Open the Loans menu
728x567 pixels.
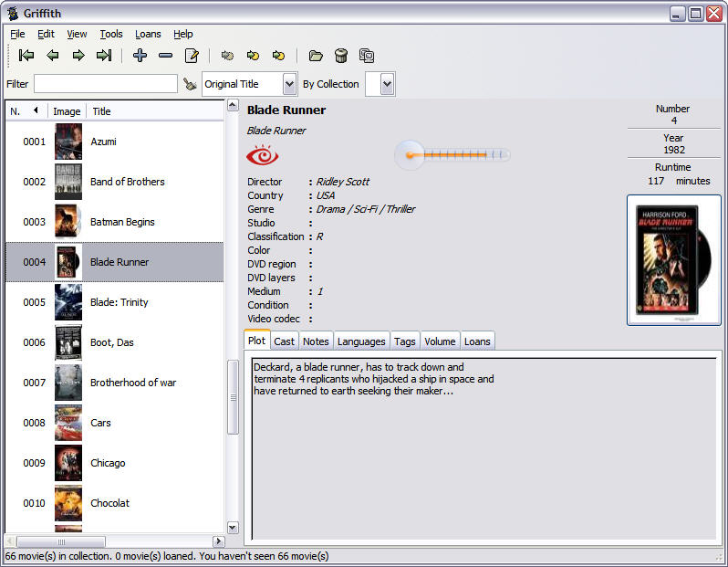[x=148, y=34]
